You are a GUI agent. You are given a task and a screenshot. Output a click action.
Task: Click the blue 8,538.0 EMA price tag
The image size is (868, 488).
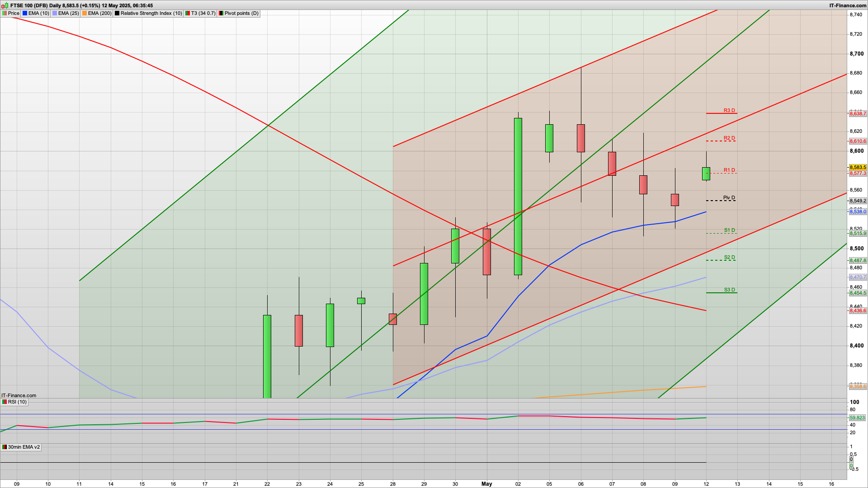(x=858, y=211)
